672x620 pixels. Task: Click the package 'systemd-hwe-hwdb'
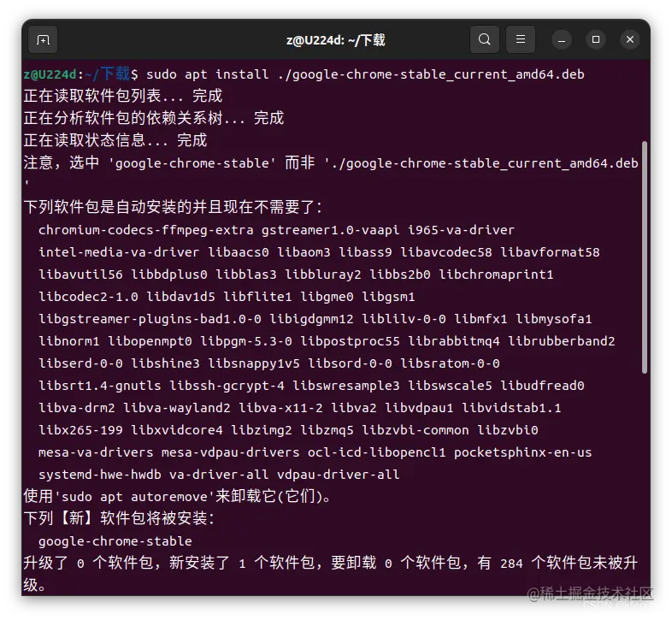point(100,475)
